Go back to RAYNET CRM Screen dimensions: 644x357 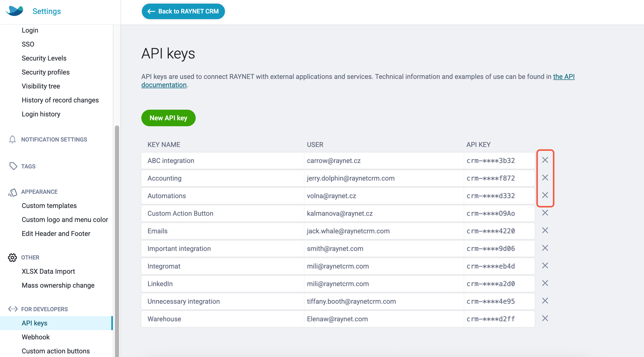pyautogui.click(x=183, y=11)
